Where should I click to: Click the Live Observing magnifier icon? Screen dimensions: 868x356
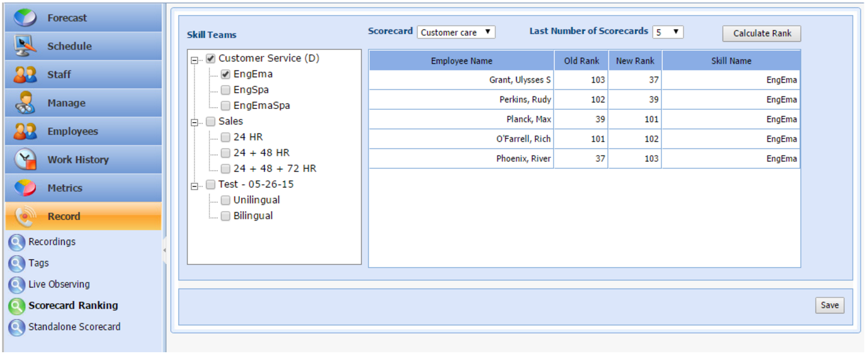[16, 285]
